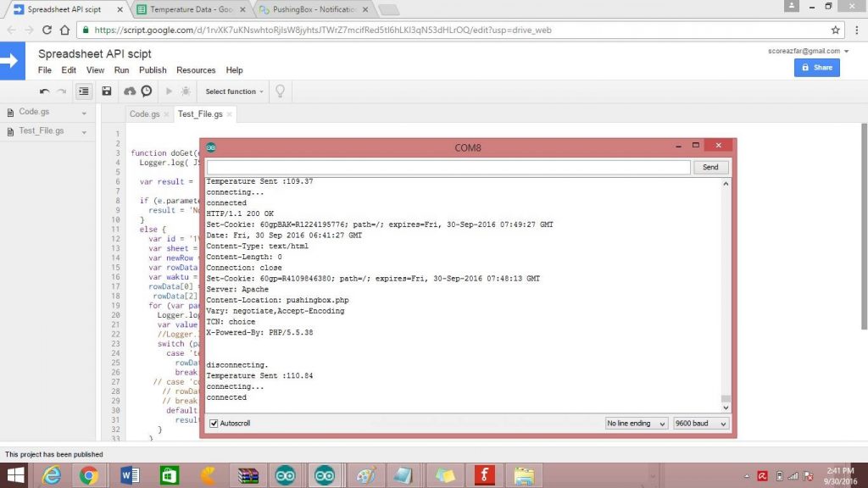Go to Chrome home page icon
This screenshot has width=868, height=488.
pos(64,30)
